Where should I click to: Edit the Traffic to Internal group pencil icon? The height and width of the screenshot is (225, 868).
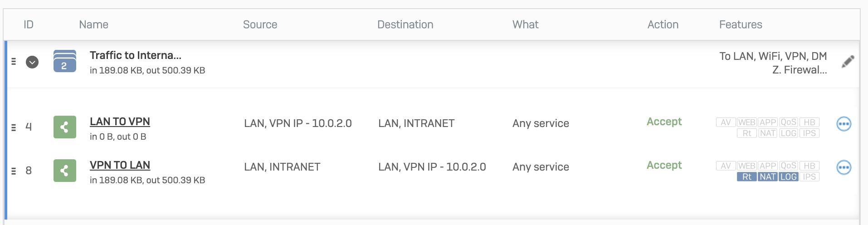(848, 62)
